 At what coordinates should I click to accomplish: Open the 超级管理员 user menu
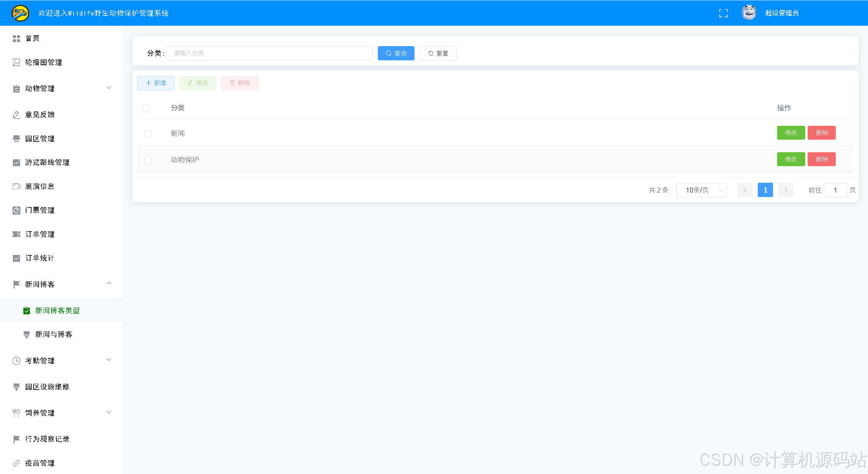[782, 13]
